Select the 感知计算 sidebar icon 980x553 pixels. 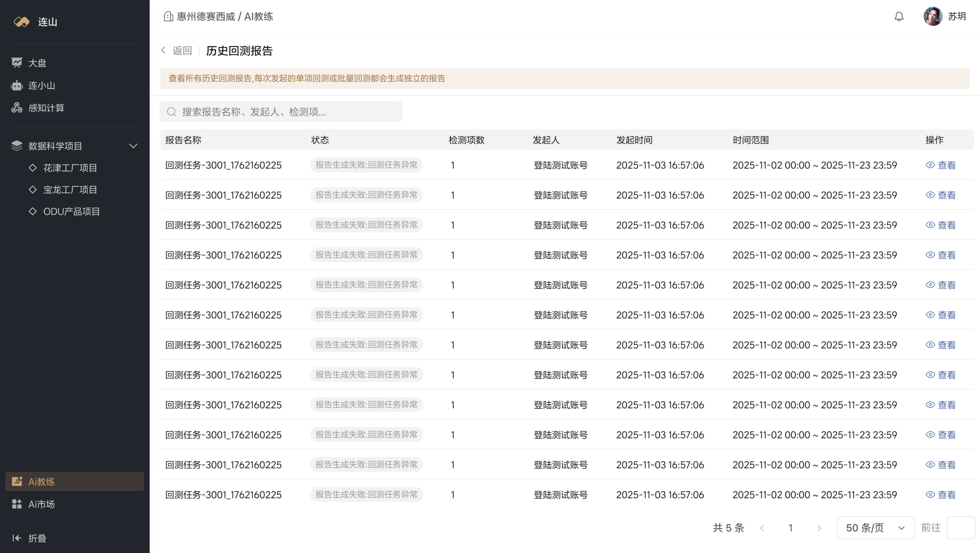point(17,108)
